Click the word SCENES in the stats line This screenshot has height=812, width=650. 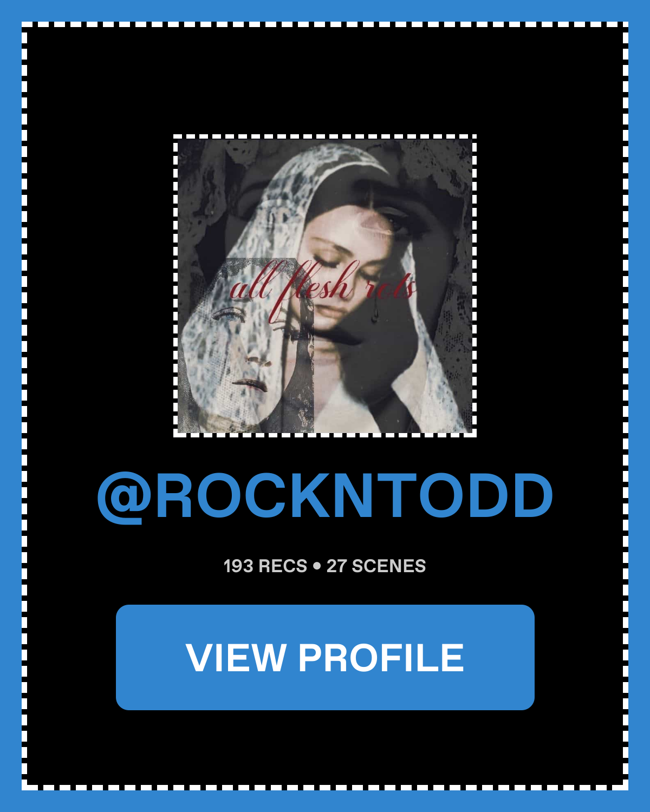pos(389,566)
